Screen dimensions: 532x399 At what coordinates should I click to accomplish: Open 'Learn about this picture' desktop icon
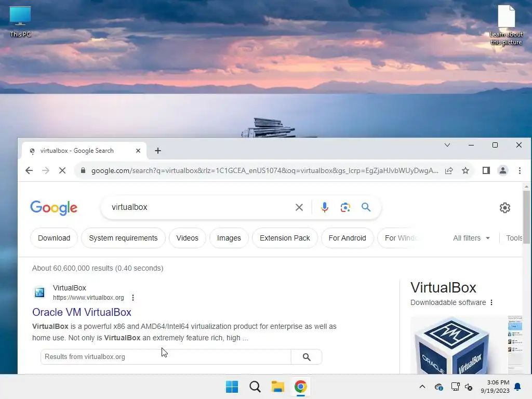tap(506, 25)
